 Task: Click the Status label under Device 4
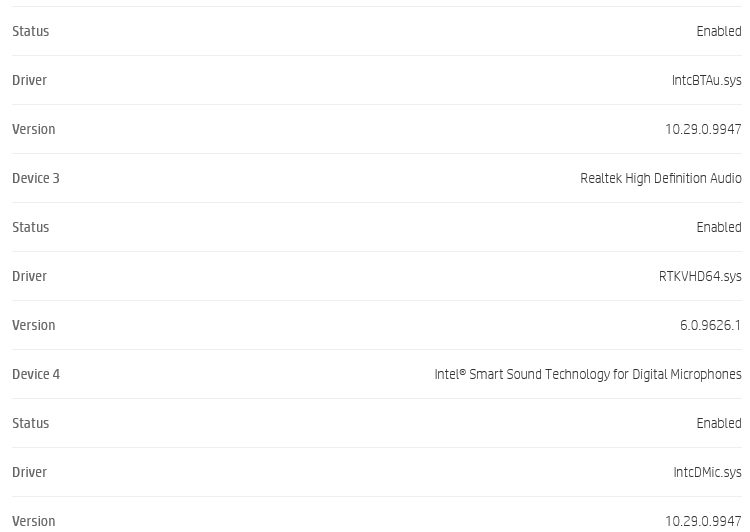[x=30, y=423]
